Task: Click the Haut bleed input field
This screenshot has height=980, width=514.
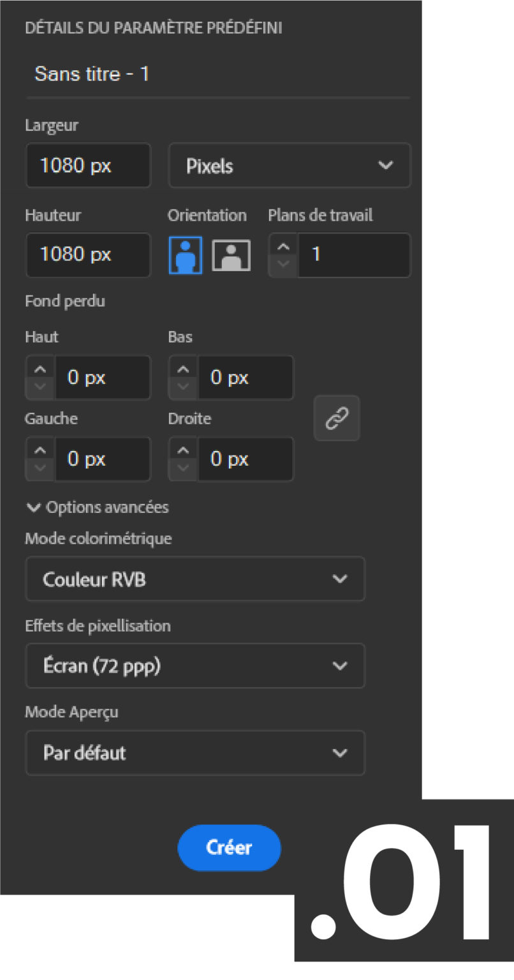Action: pos(102,377)
